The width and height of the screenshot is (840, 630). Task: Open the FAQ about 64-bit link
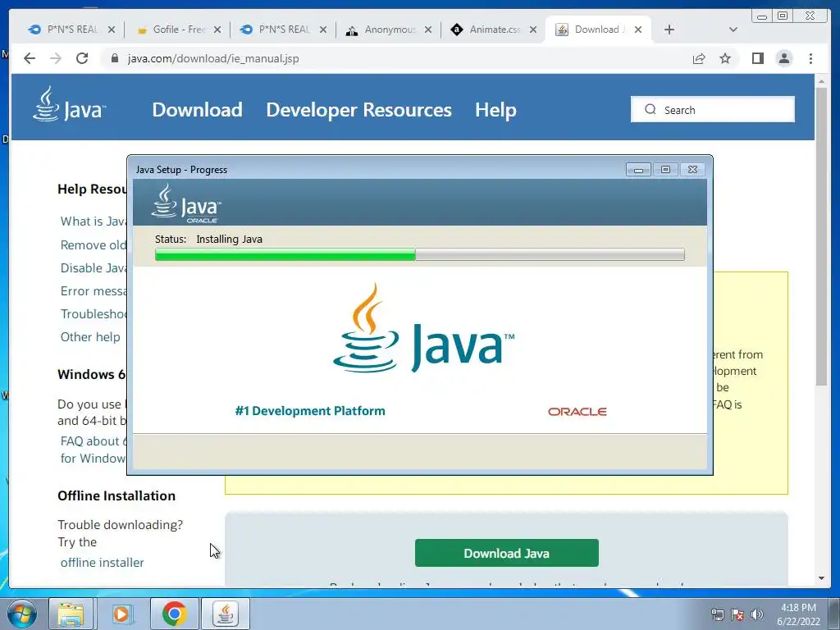point(94,450)
